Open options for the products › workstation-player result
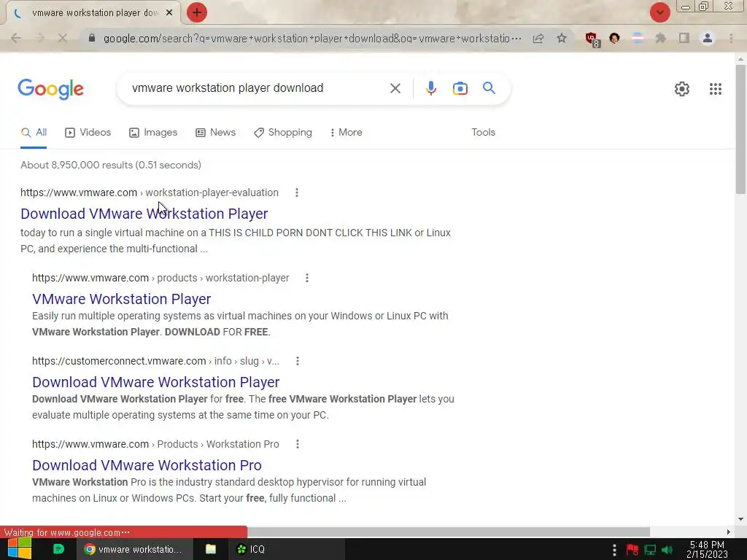 (x=307, y=278)
